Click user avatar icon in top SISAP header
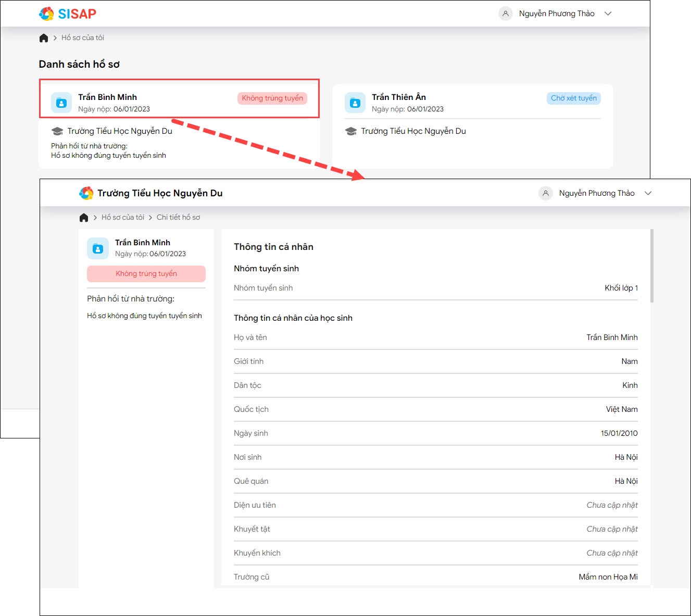The height and width of the screenshot is (616, 691). click(505, 14)
